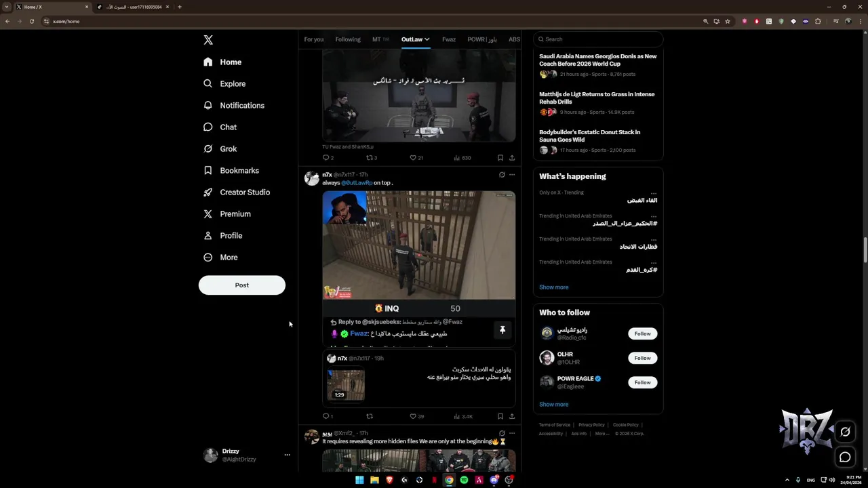Open quoted n7x post video thumbnail 1:29
Viewport: 868px width, 488px height.
pos(346,384)
